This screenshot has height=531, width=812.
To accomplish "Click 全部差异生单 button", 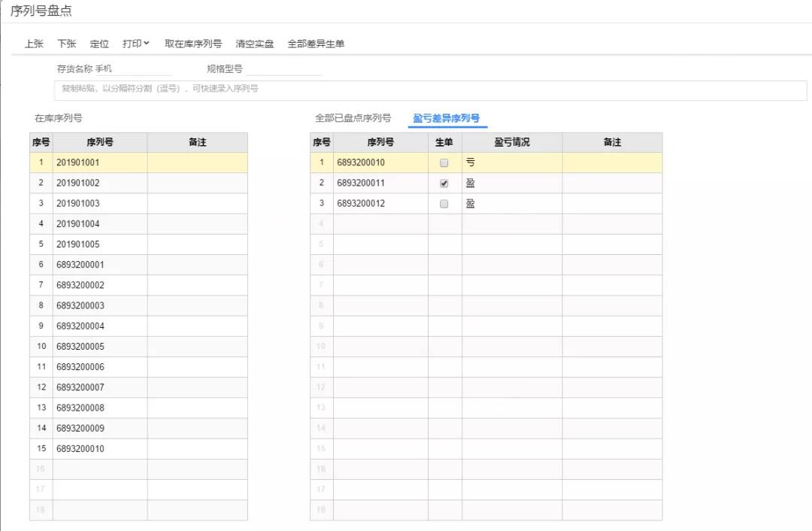I will pos(316,44).
